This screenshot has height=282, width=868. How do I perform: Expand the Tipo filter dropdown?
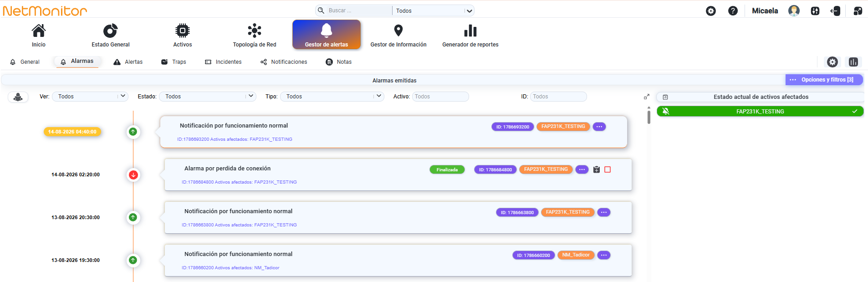(x=332, y=97)
